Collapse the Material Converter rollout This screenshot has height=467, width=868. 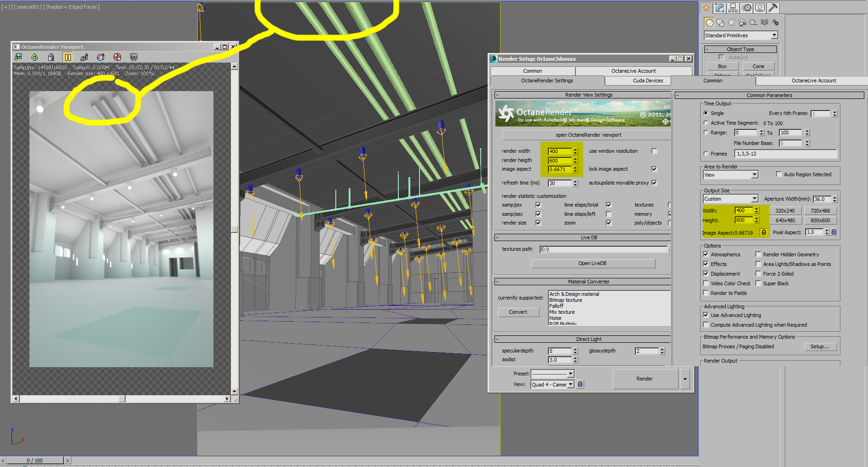tap(497, 282)
